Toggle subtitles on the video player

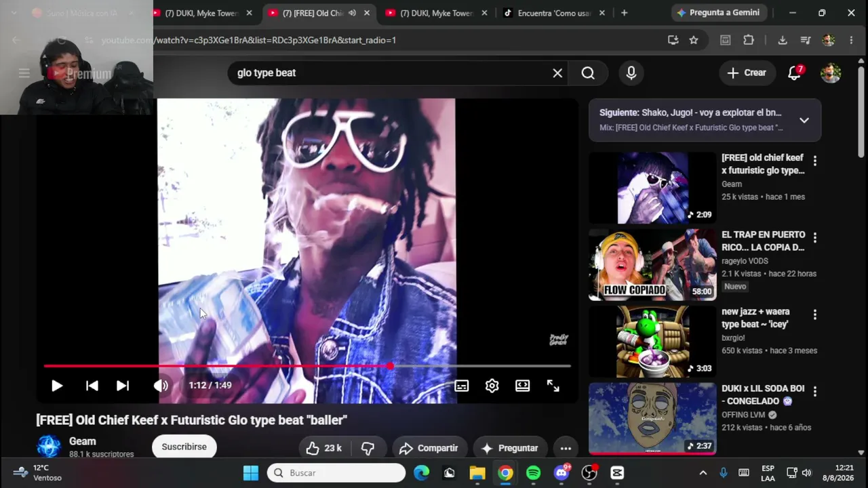pos(462,386)
